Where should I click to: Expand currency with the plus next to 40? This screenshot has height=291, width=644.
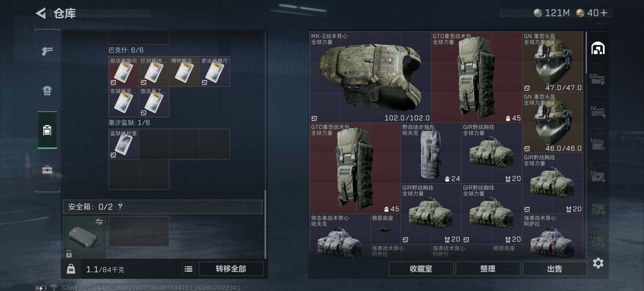604,13
